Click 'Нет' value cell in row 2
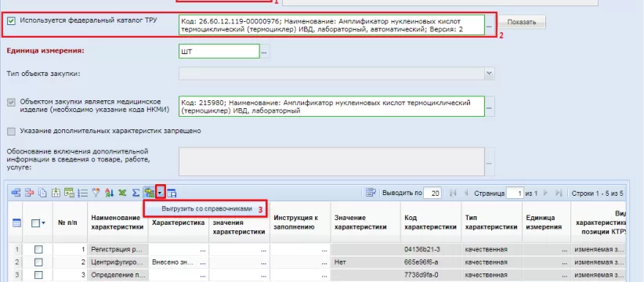The image size is (644, 282). (366, 262)
